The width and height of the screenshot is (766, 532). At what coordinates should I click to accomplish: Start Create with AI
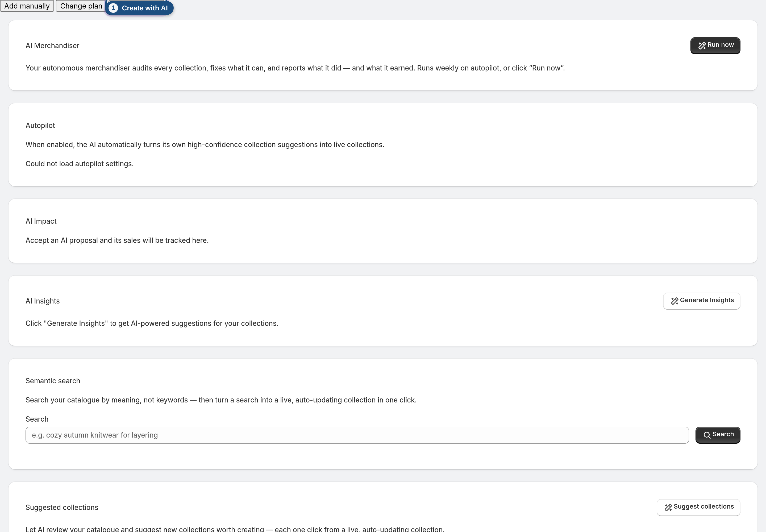point(139,8)
